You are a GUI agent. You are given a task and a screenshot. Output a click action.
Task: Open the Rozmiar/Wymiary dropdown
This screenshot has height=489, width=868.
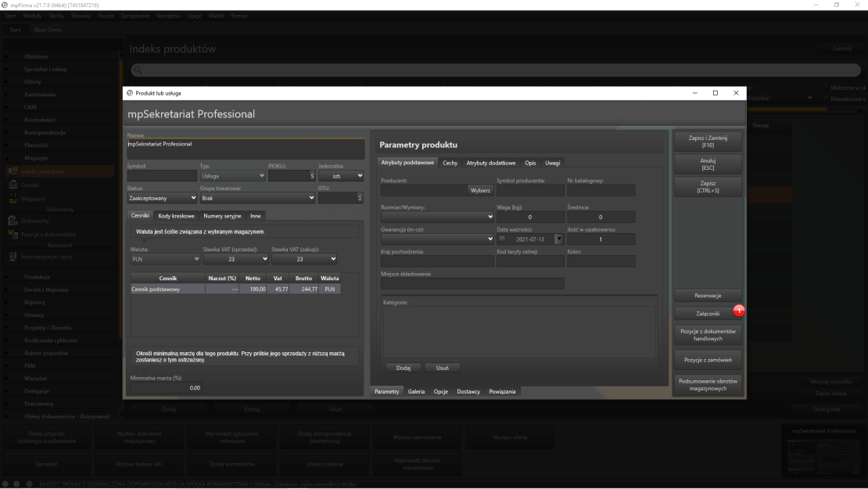(437, 217)
